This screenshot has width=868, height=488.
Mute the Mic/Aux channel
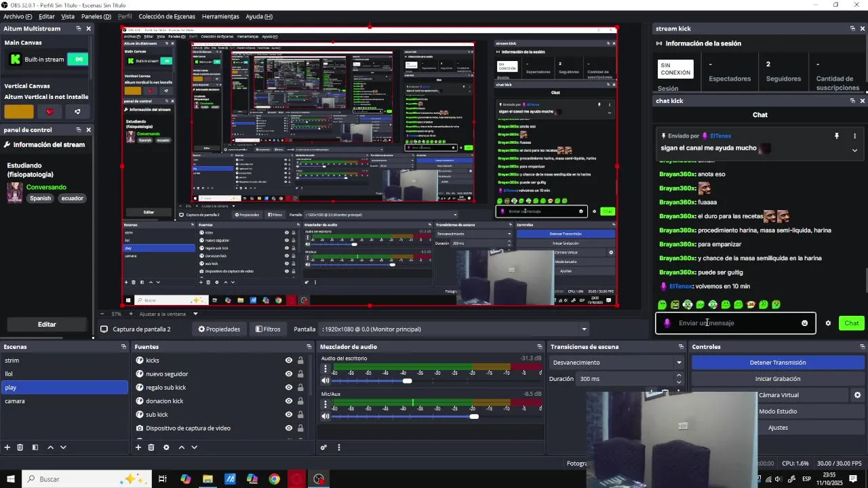(325, 416)
